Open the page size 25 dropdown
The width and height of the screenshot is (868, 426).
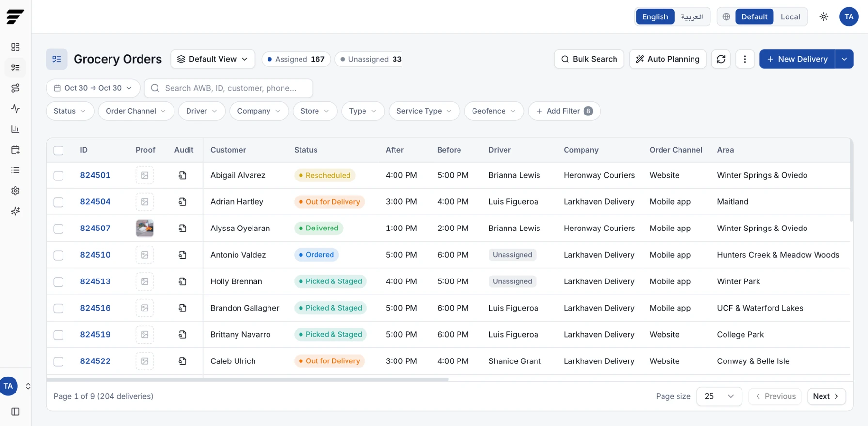[719, 396]
